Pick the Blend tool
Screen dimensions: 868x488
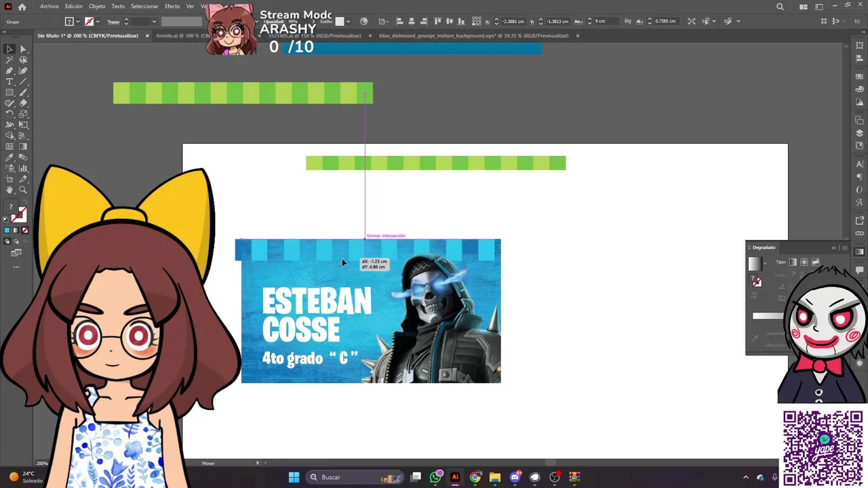point(23,157)
